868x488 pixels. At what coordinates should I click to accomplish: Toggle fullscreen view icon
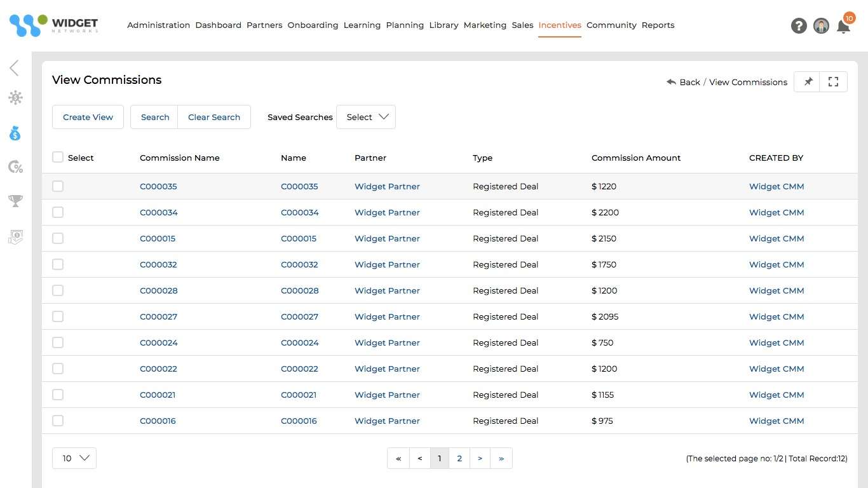click(834, 82)
